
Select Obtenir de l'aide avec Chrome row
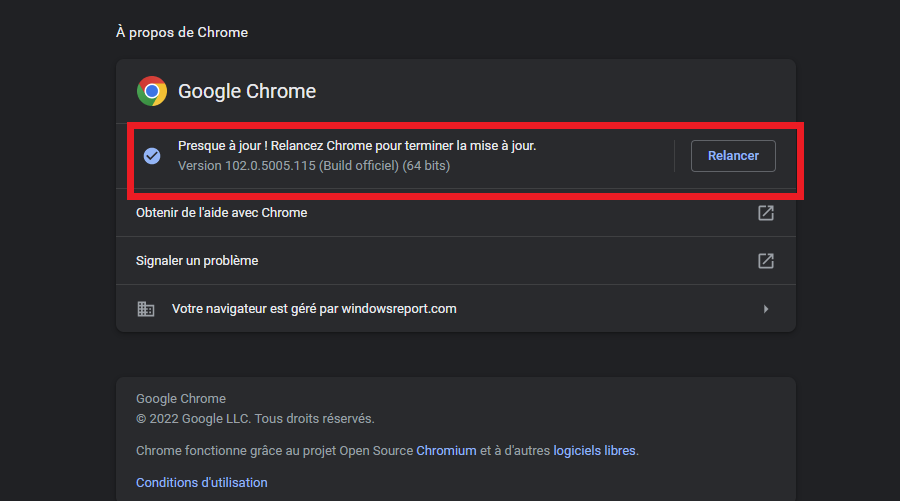[x=456, y=213]
